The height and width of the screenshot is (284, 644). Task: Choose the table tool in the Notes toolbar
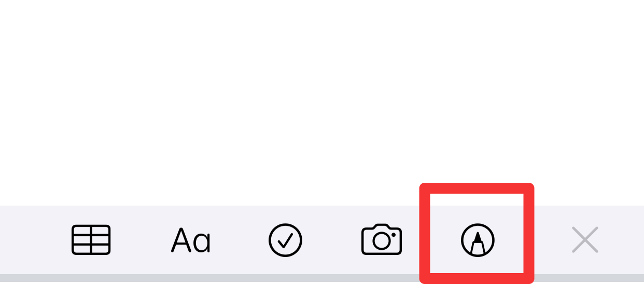point(91,240)
